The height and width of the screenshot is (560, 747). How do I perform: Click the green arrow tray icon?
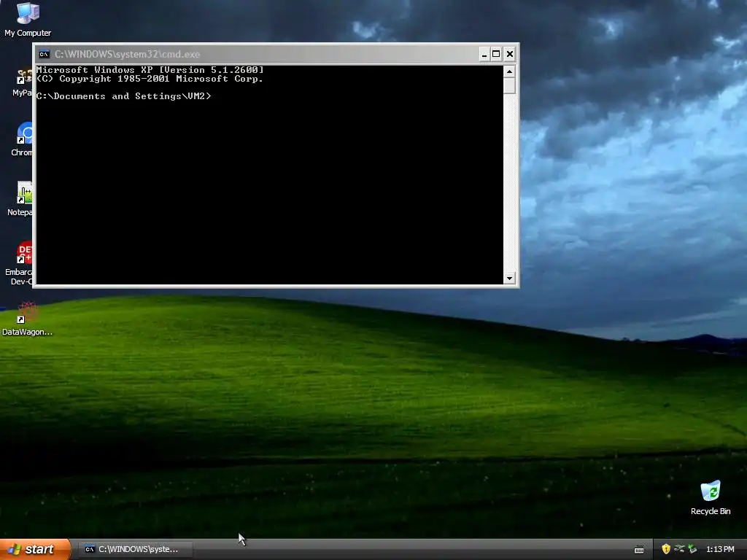[x=693, y=549]
